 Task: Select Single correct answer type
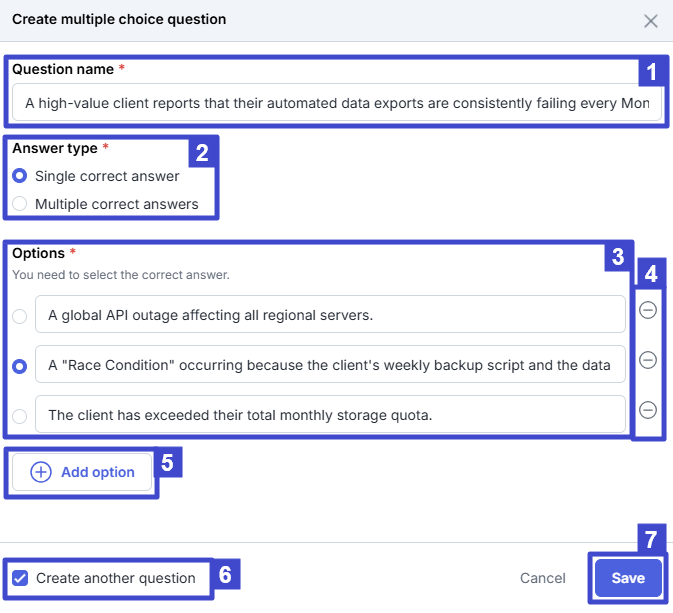[20, 176]
